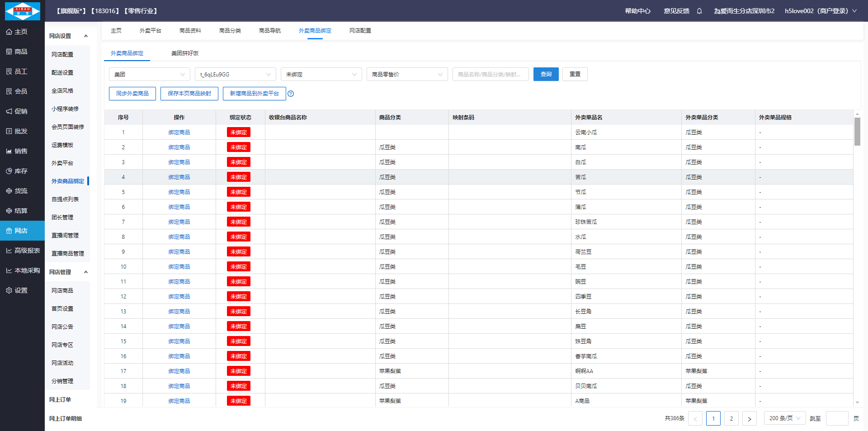This screenshot has height=431, width=868.
Task: Click the help question mark icon
Action: (291, 94)
